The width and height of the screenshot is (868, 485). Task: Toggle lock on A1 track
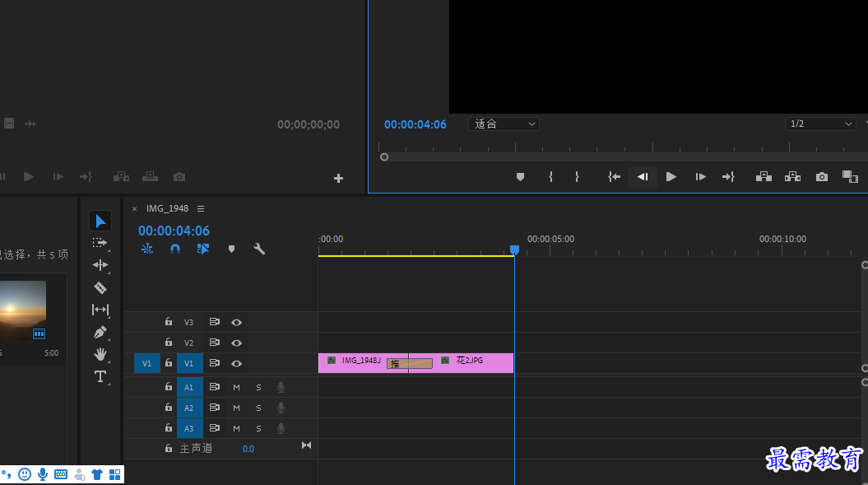pos(169,386)
